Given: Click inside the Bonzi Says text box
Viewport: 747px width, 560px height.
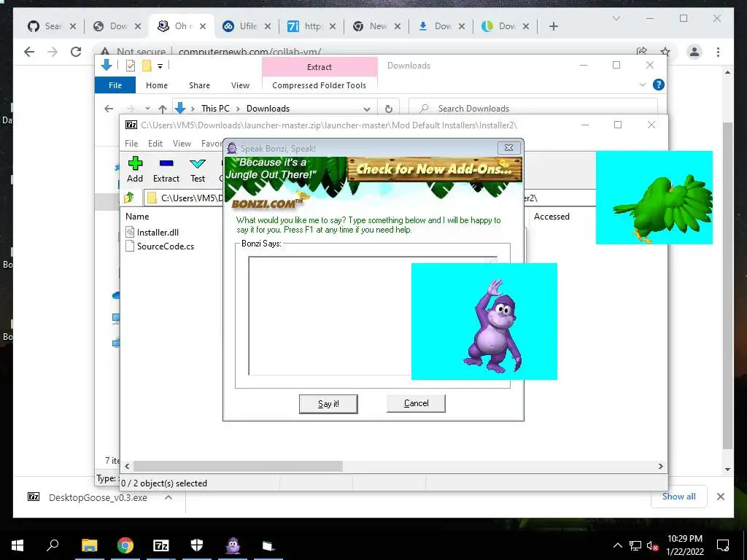Looking at the screenshot, I should click(x=329, y=316).
